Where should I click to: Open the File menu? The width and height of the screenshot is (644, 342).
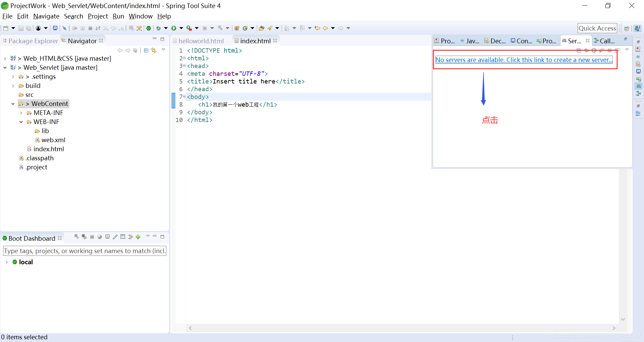click(7, 16)
